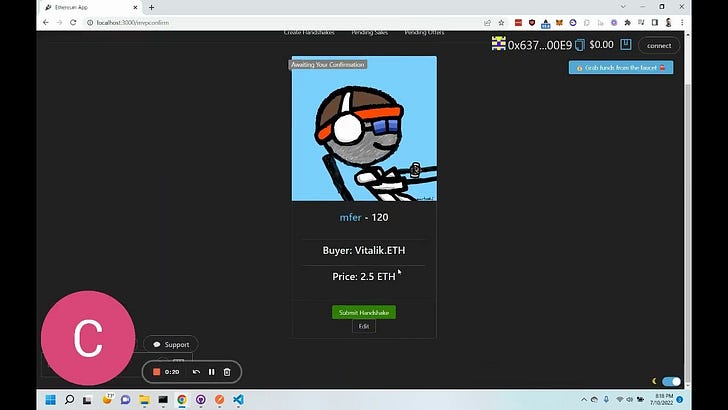Open the GitHub Desktop taskbar icon

(x=201, y=399)
